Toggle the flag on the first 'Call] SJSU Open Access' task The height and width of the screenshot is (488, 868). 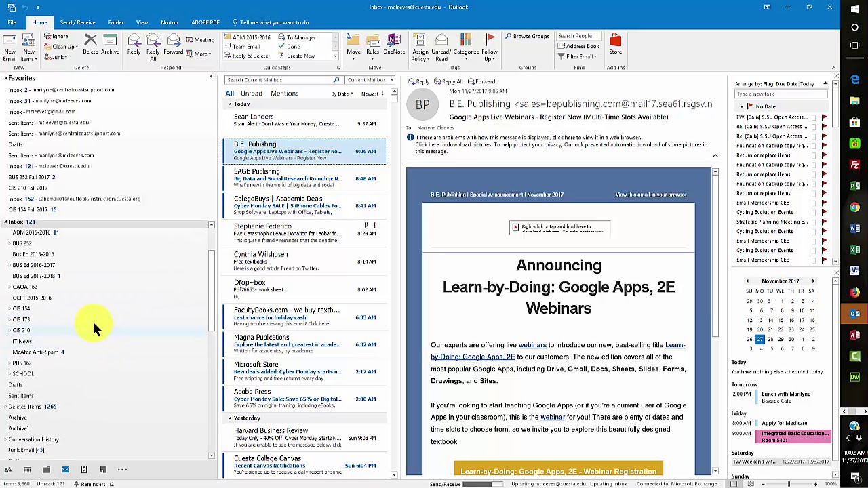coord(824,117)
